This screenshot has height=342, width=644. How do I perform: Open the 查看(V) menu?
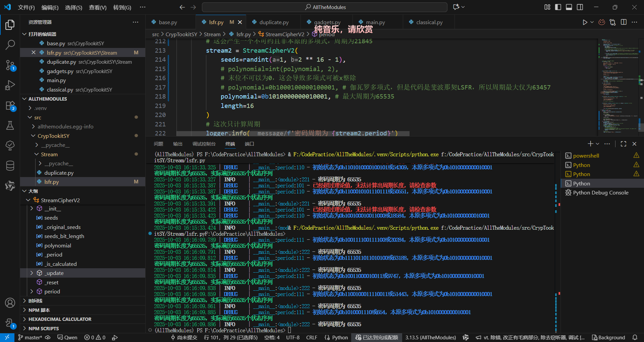tap(97, 7)
